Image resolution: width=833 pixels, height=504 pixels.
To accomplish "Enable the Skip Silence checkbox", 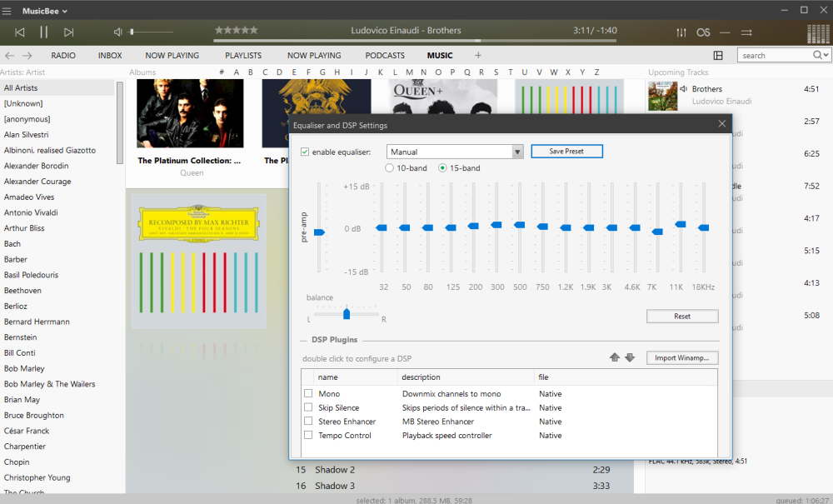I will [308, 407].
